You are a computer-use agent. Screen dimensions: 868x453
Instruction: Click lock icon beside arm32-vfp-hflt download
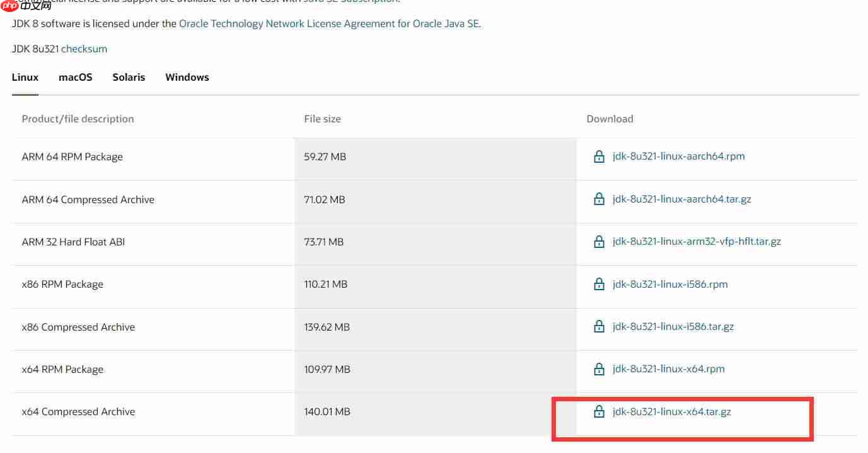(x=599, y=242)
